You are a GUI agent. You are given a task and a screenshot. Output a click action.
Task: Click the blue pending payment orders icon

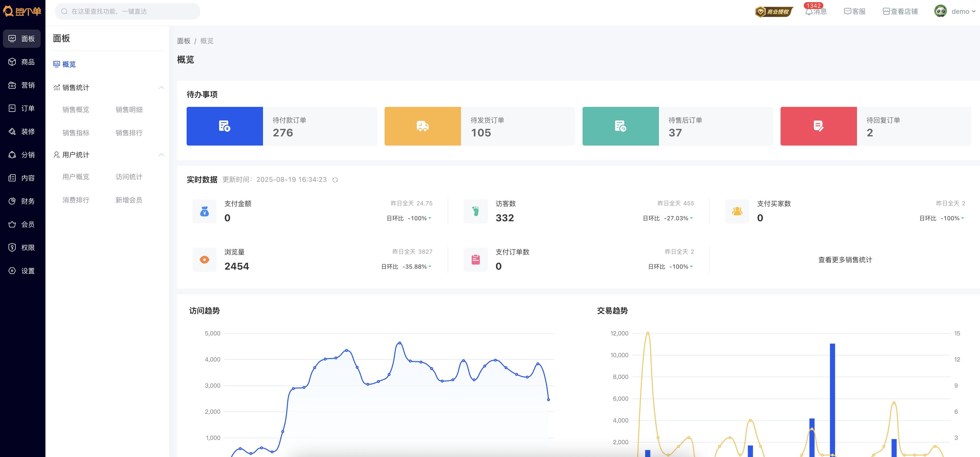(x=225, y=126)
